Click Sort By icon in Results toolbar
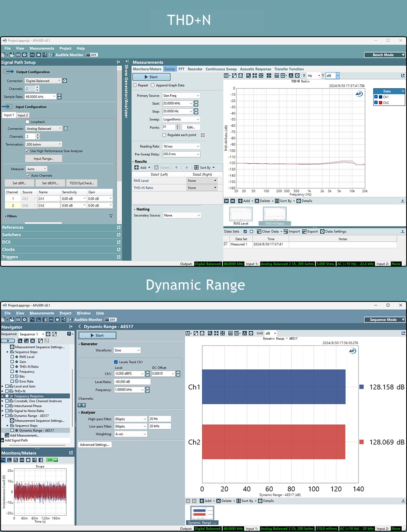Image resolution: width=407 pixels, height=532 pixels. coord(197,167)
